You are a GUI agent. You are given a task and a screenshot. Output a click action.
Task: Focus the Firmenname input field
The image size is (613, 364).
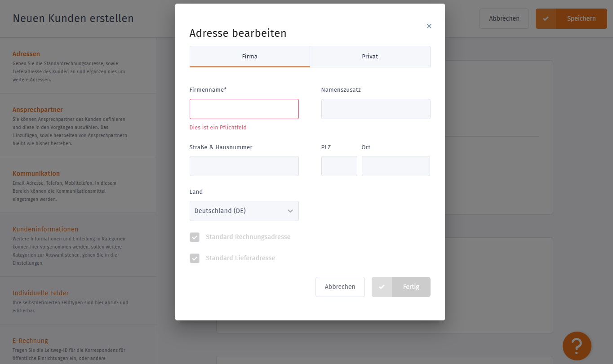tap(244, 109)
